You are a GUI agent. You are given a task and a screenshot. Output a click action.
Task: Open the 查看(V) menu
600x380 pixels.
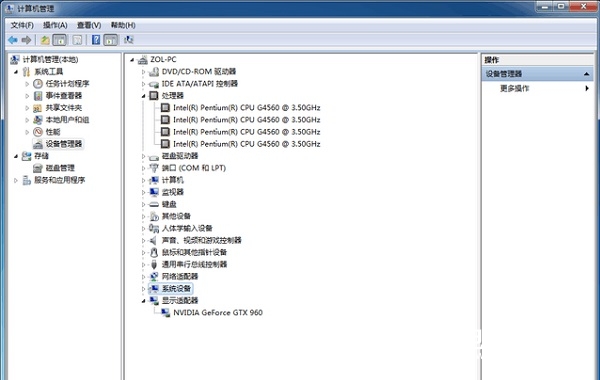point(89,25)
